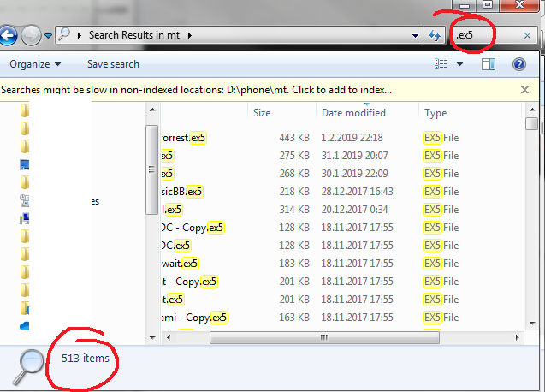Minimize the Explorer window
545x392 pixels.
[x=465, y=5]
